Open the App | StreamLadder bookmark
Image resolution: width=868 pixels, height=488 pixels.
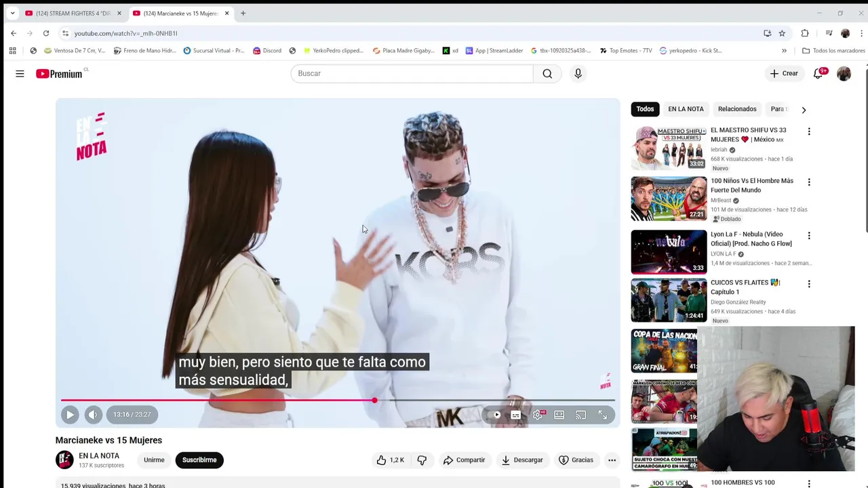494,50
